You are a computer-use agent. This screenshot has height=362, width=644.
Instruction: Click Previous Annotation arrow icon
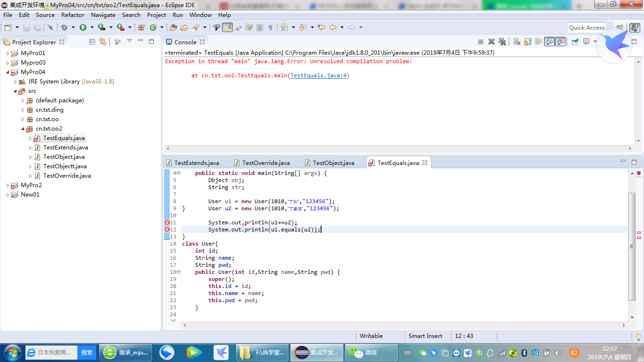click(x=302, y=27)
